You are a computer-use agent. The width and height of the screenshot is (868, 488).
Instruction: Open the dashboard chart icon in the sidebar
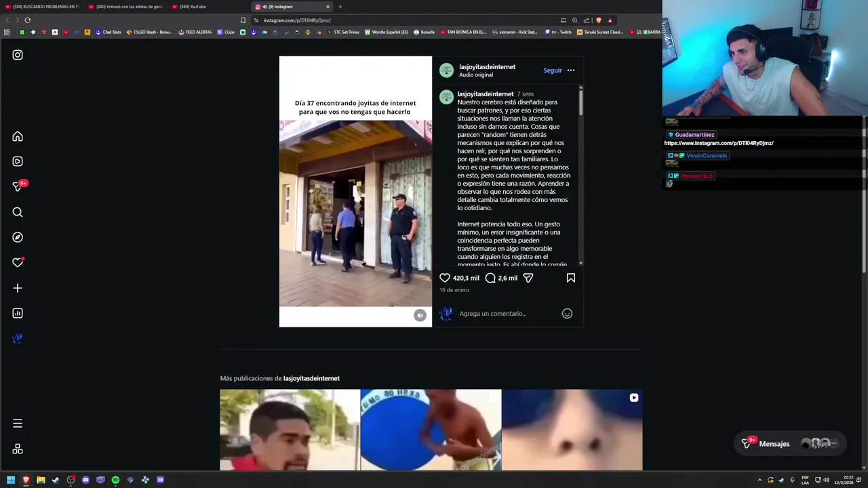tap(18, 313)
